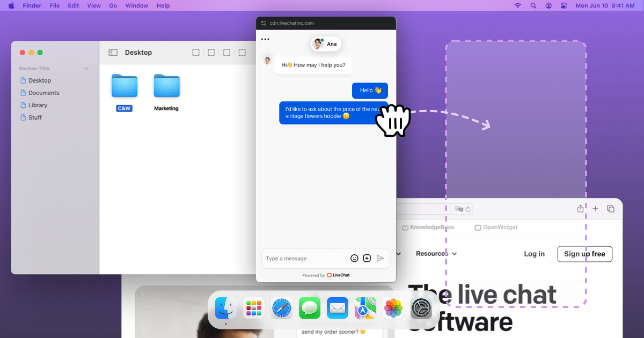Open the Help menu
644x338 pixels.
(x=163, y=6)
